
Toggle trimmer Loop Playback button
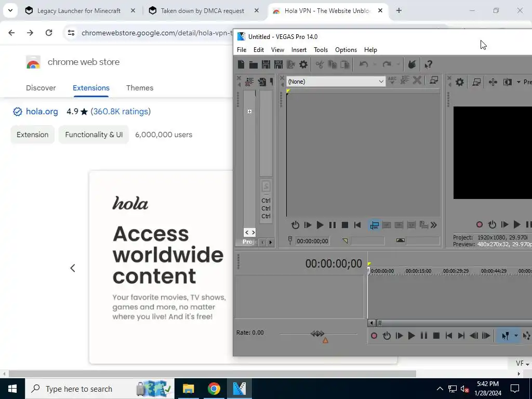[x=295, y=225]
